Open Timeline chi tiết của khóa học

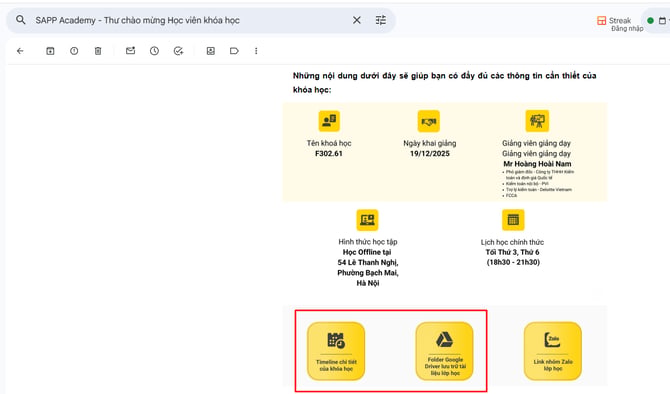[336, 351]
